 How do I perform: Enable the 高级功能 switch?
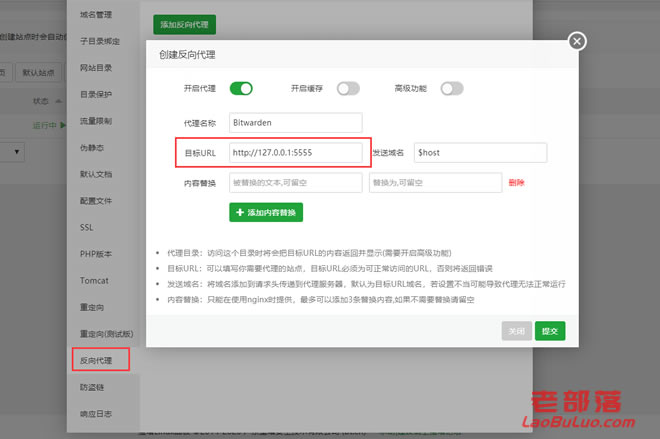pyautogui.click(x=452, y=89)
